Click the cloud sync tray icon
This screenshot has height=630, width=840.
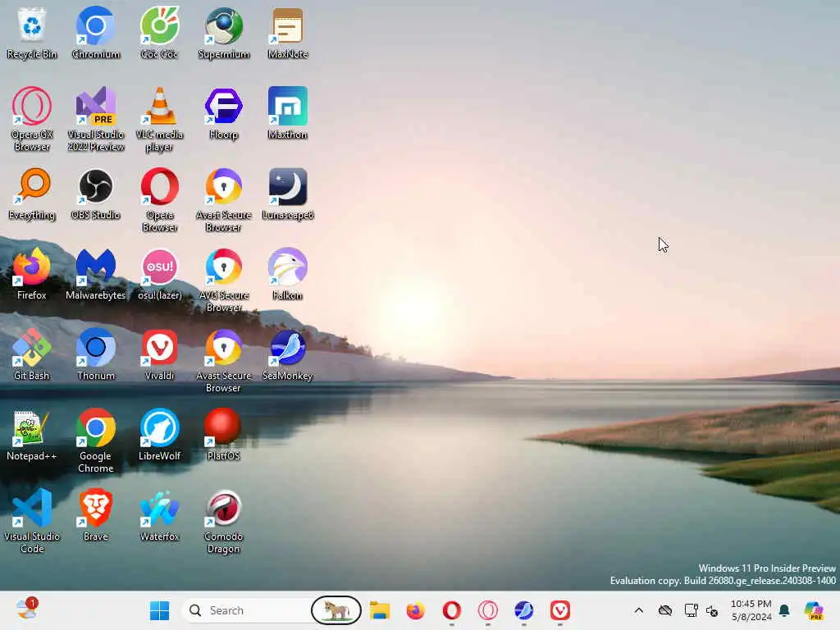pos(664,610)
